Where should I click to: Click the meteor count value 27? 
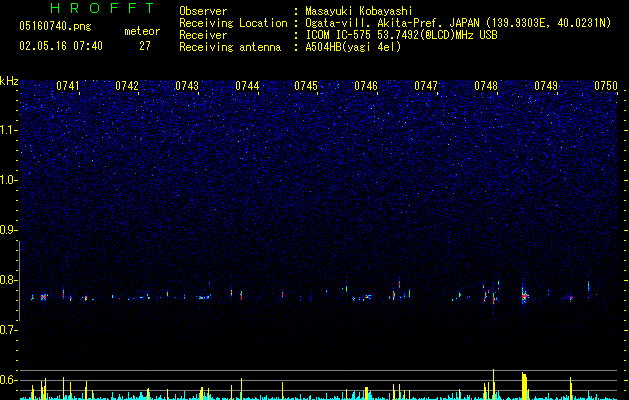[145, 46]
